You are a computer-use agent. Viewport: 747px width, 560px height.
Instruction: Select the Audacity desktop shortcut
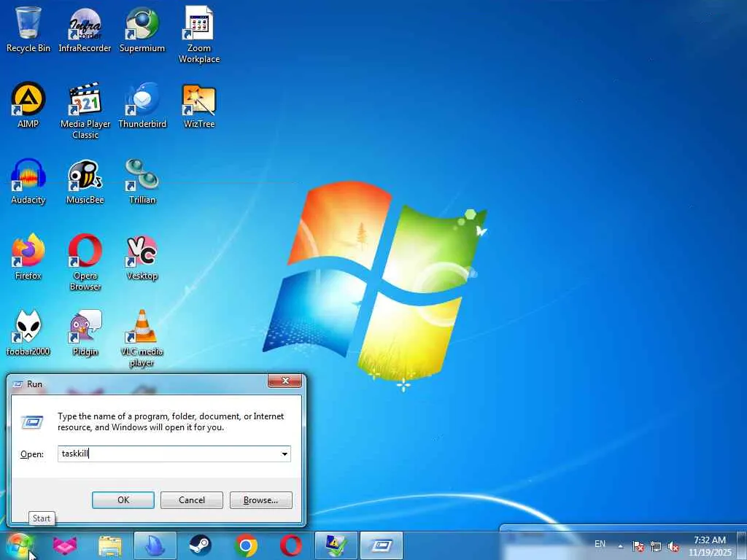[x=28, y=182]
